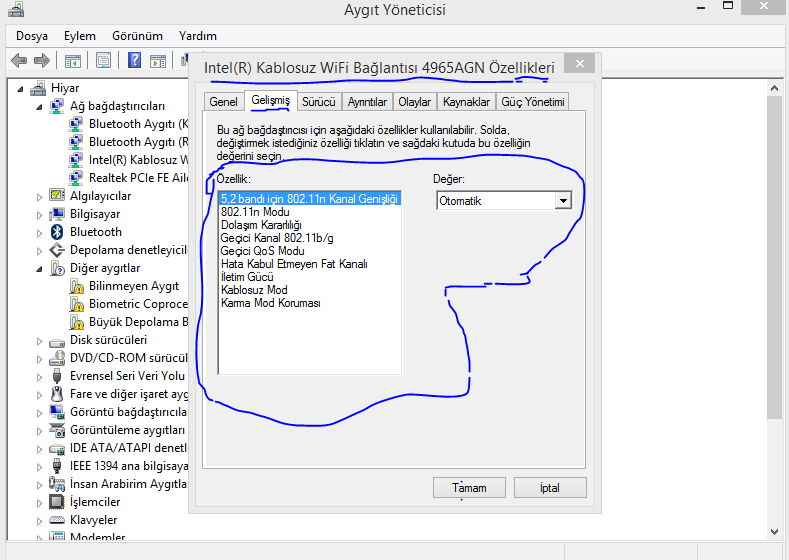Click the Algılayıcılar sensor icon

pos(57,195)
